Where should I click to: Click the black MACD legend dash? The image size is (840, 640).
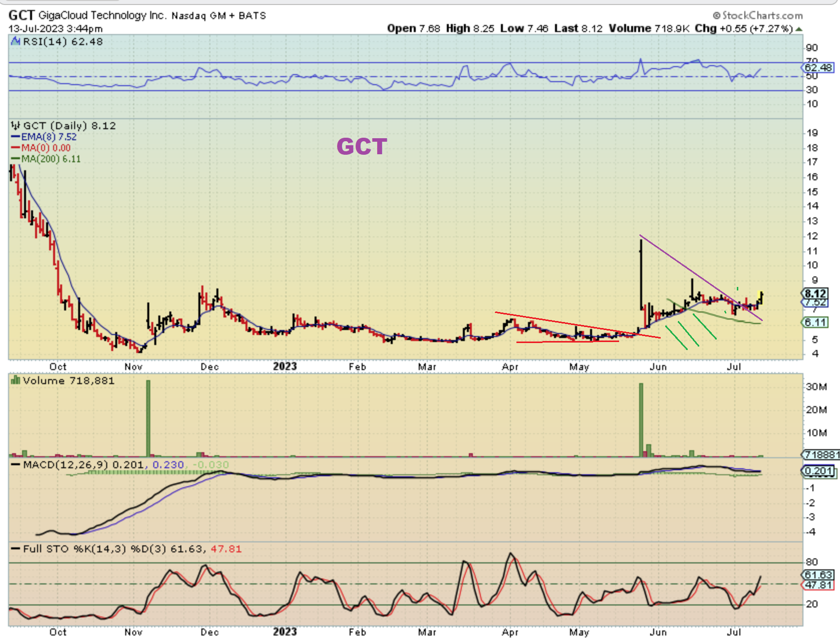[16, 465]
